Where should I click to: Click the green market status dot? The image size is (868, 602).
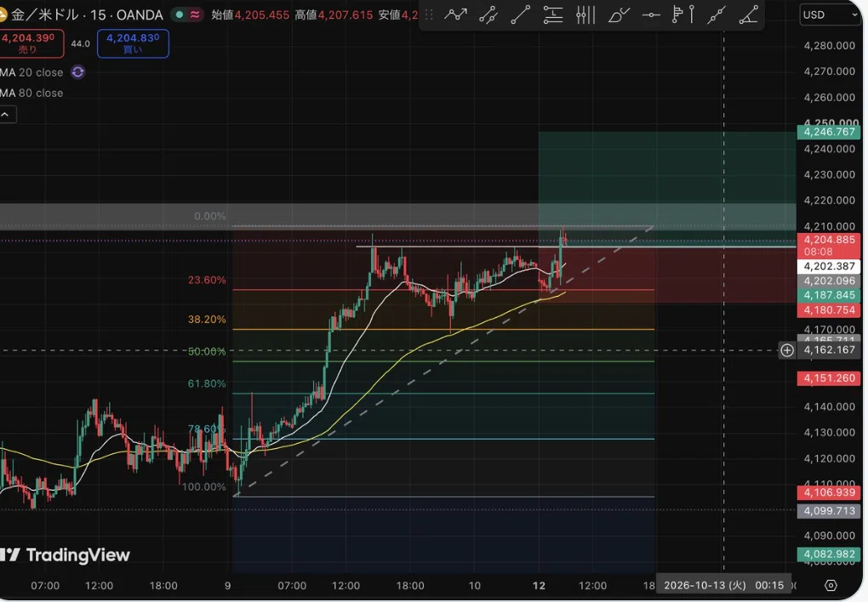click(180, 15)
